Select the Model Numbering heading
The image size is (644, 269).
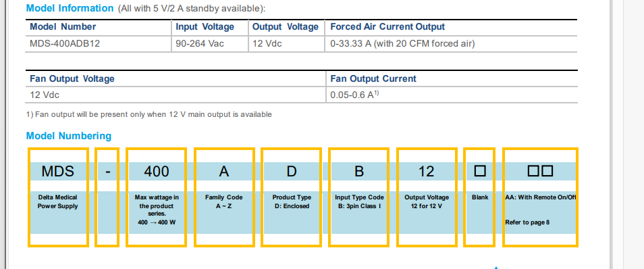(x=69, y=136)
